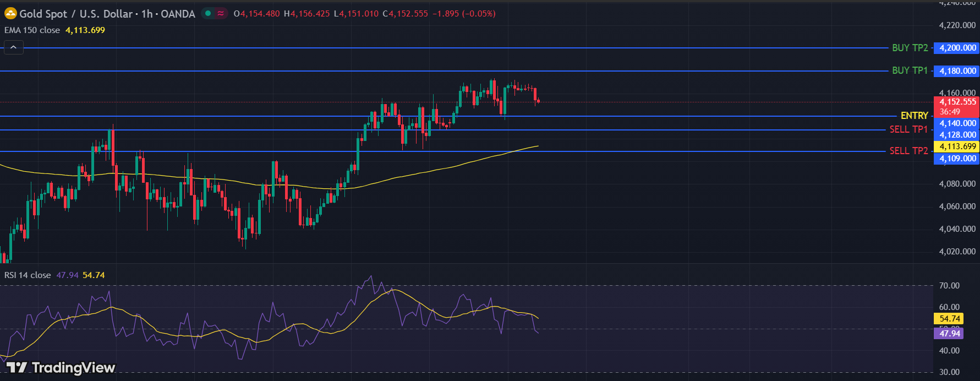Click the yellow RSI 54.74 axis label
Screen dimensions: 980x381
click(x=949, y=319)
